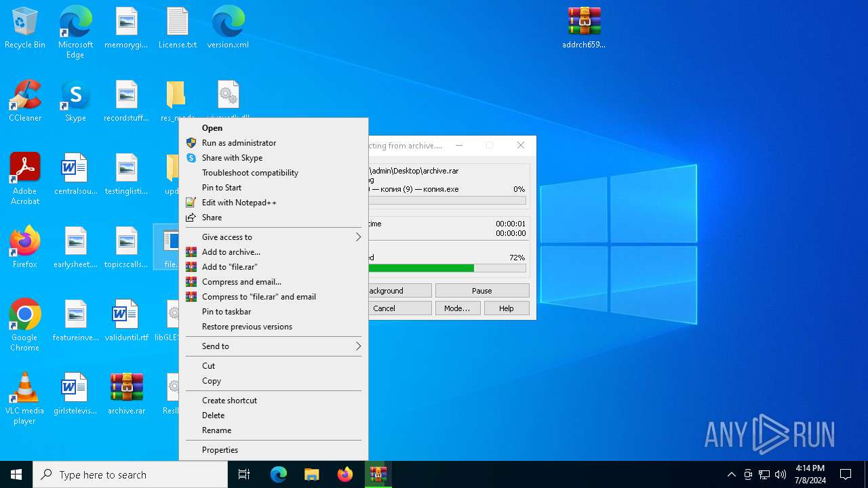This screenshot has width=868, height=488.
Task: Open Microsoft Edge from the taskbar
Action: point(279,474)
